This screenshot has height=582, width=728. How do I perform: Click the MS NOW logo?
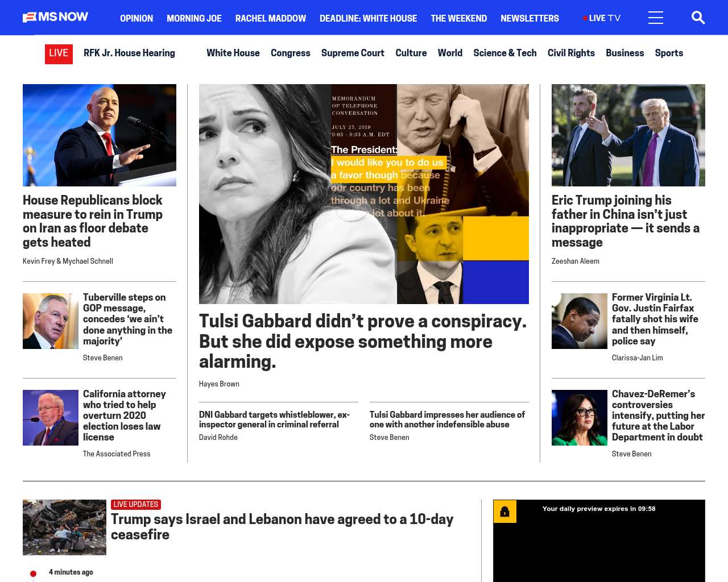(x=55, y=17)
